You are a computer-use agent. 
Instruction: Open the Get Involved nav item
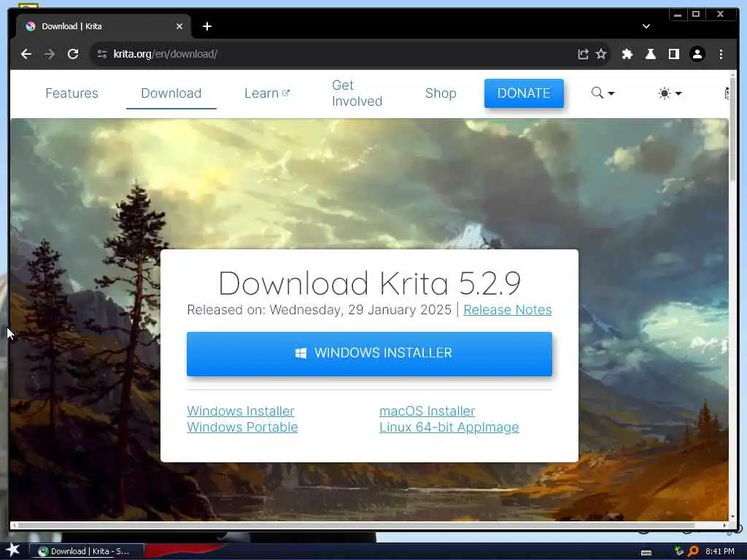[357, 93]
